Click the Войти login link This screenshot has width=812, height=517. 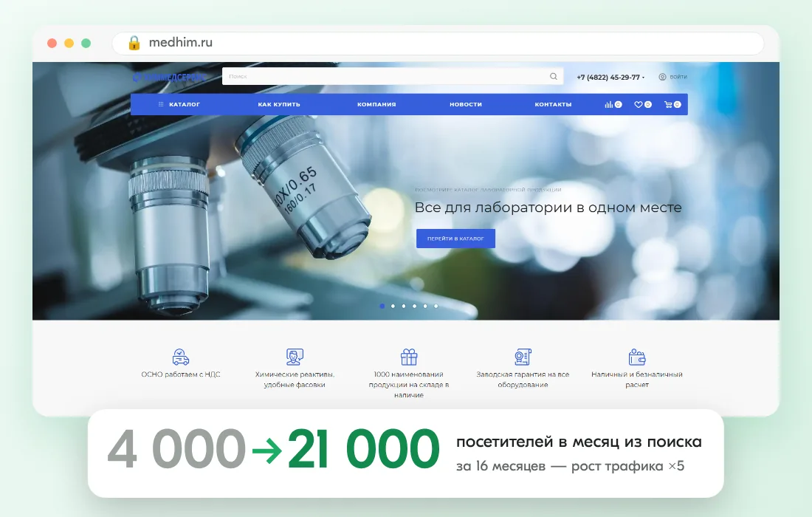point(678,77)
